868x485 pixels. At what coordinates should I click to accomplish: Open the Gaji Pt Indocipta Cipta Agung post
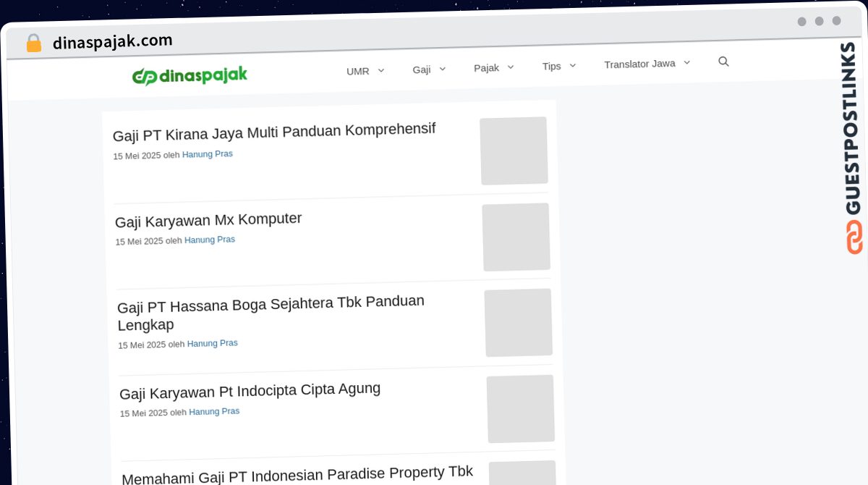[250, 389]
